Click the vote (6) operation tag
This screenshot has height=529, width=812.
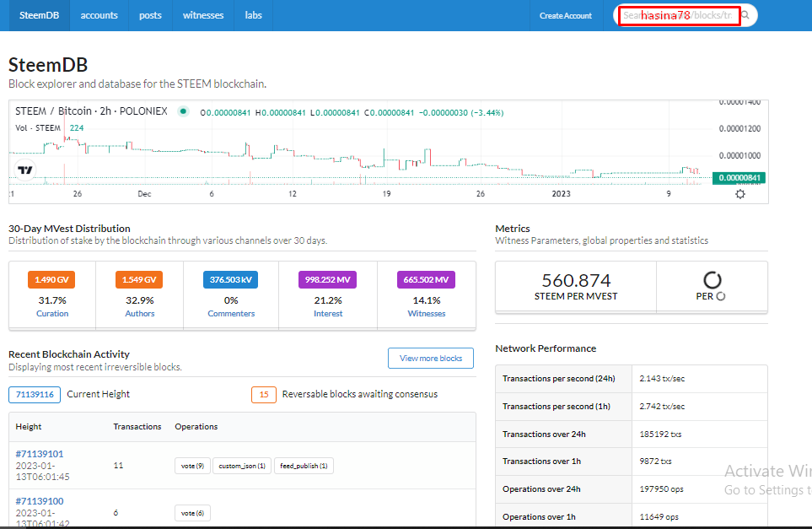[x=192, y=513]
